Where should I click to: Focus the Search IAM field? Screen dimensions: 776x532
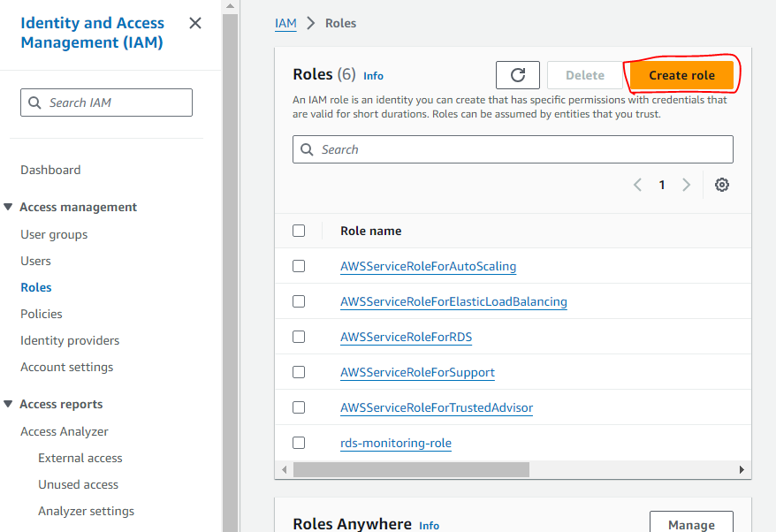coord(106,103)
